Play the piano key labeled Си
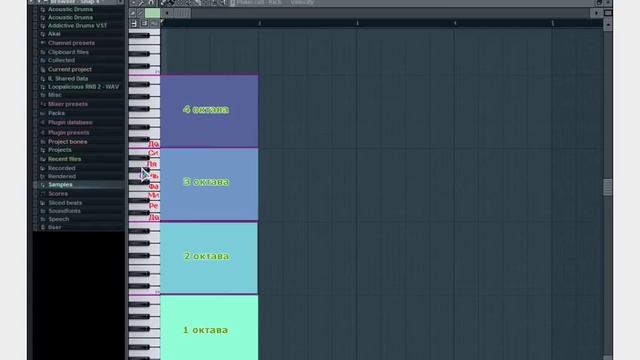Viewport: 640px width, 360px height. click(x=153, y=153)
